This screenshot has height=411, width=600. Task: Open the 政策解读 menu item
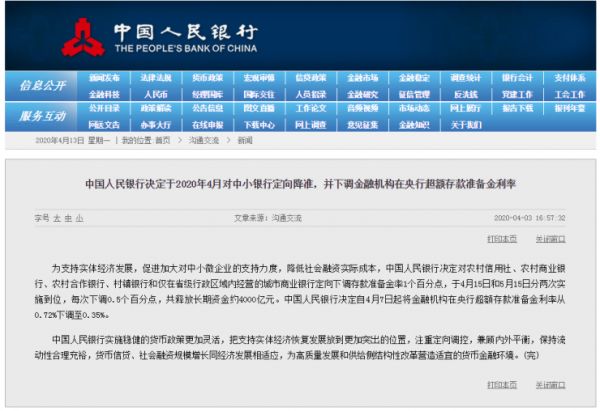pos(156,109)
